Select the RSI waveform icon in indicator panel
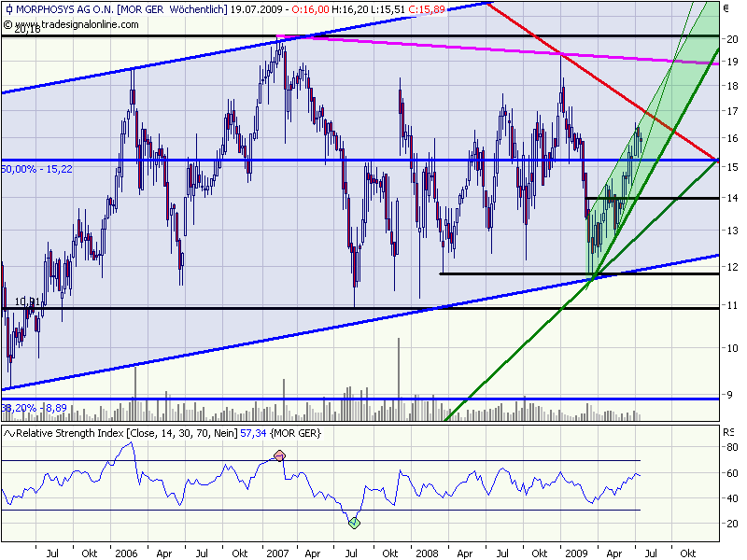 (x=8, y=433)
